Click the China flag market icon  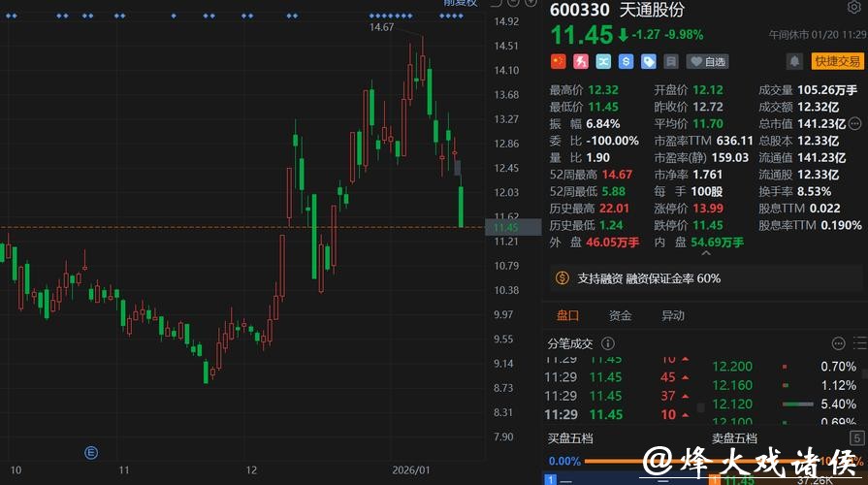(x=559, y=61)
